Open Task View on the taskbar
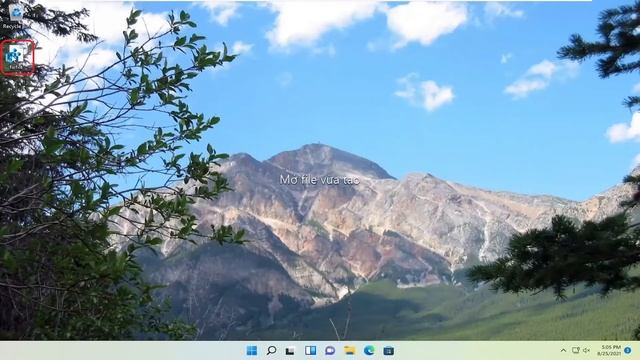Screen dimensions: 640x360 pyautogui.click(x=290, y=351)
